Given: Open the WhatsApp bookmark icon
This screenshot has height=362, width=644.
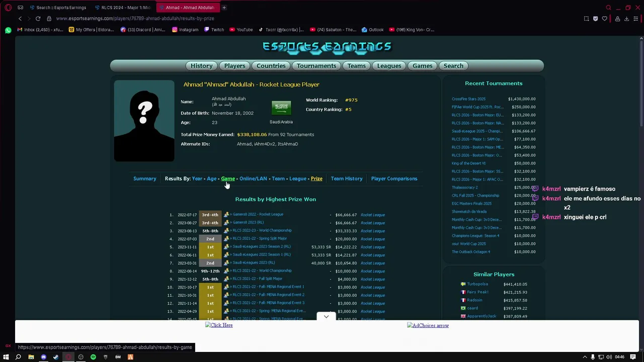Looking at the screenshot, I should tap(8, 30).
